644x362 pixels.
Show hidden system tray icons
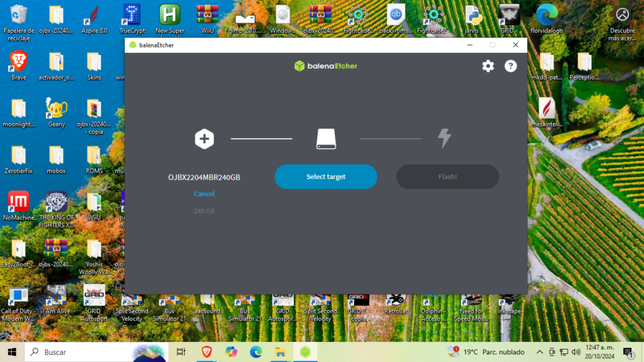click(540, 352)
